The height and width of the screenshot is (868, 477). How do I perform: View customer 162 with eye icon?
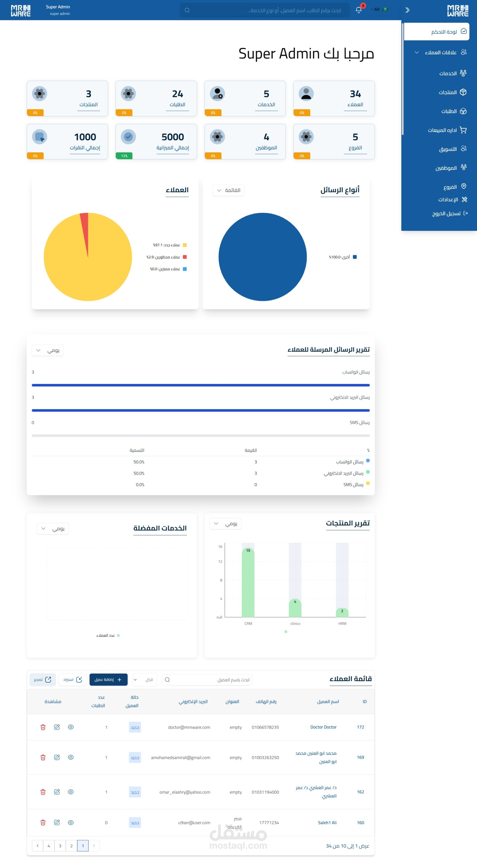point(71,792)
